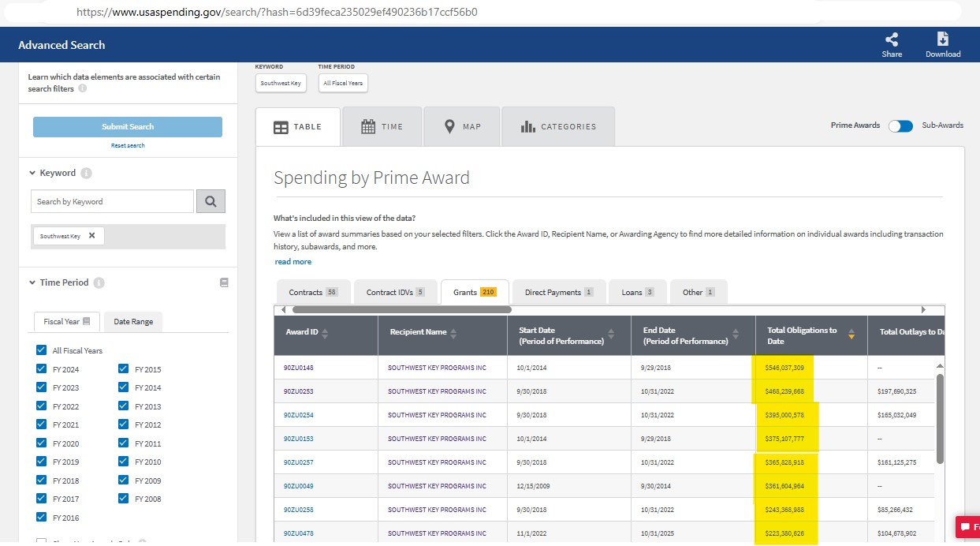Open the Contract IDVs tab
The image size is (980, 546).
pyautogui.click(x=395, y=292)
